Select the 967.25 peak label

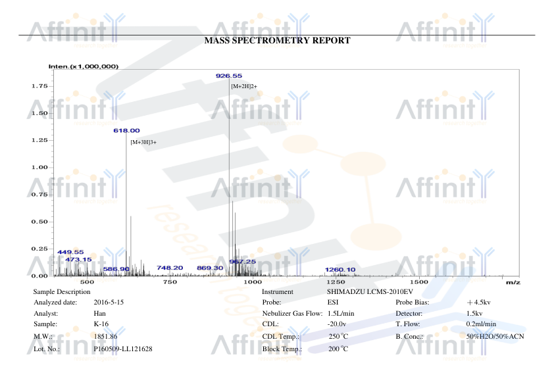242,262
